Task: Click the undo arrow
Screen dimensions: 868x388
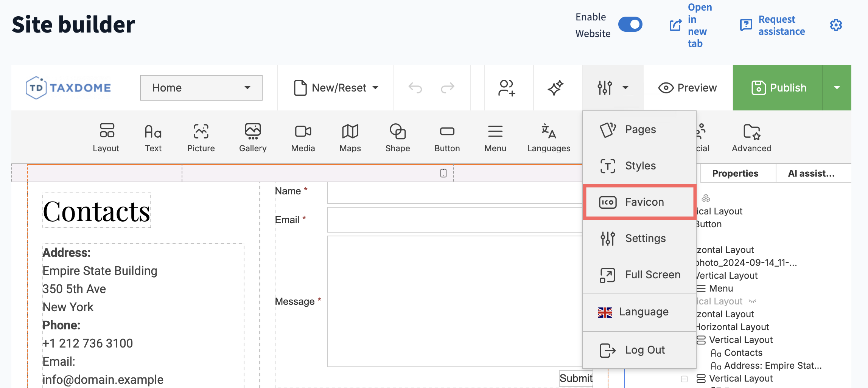Action: [x=415, y=88]
